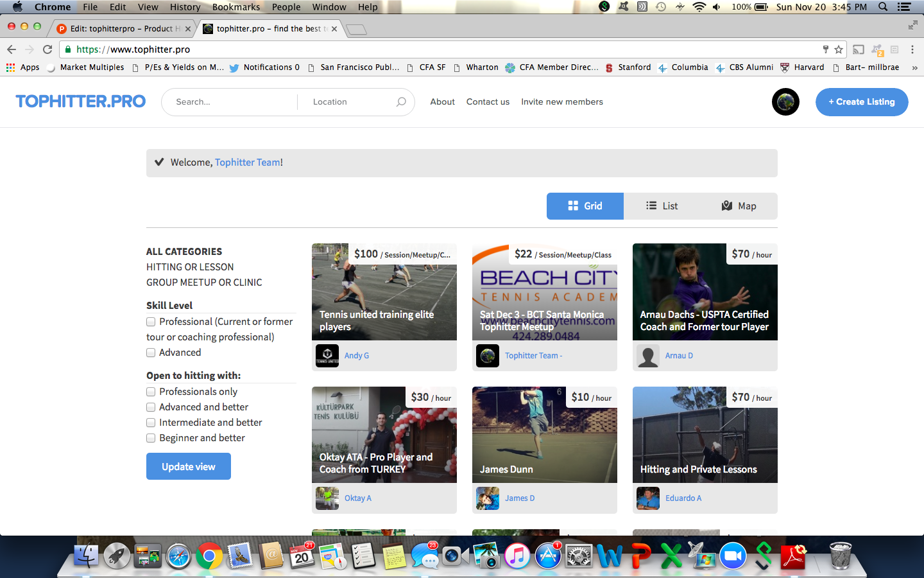Click the Create Listing button
Screen dimensions: 924x578
click(862, 102)
